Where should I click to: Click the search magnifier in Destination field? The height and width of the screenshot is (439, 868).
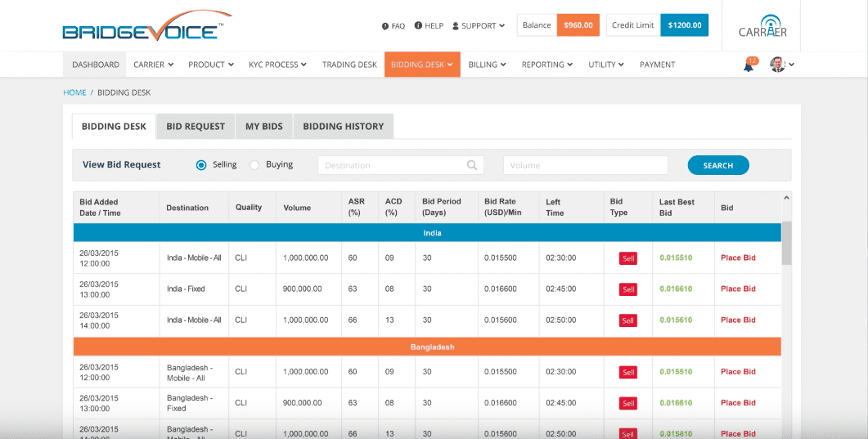pos(472,165)
